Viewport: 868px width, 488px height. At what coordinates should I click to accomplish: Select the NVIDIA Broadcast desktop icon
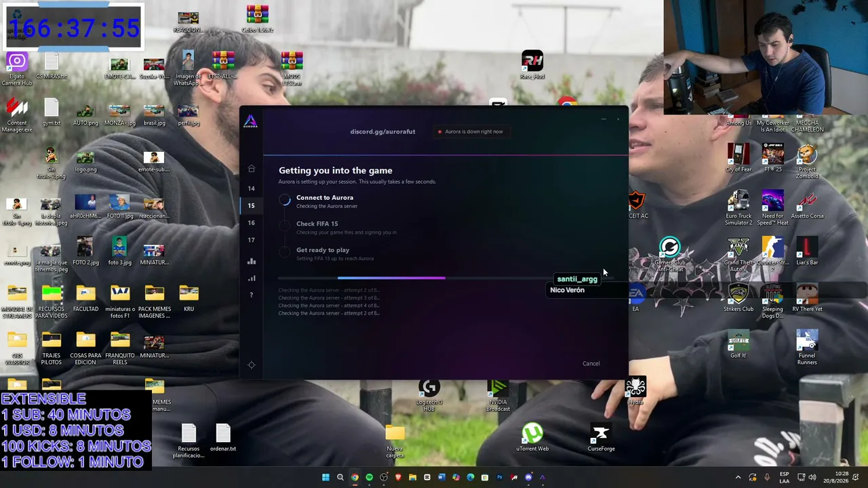498,396
